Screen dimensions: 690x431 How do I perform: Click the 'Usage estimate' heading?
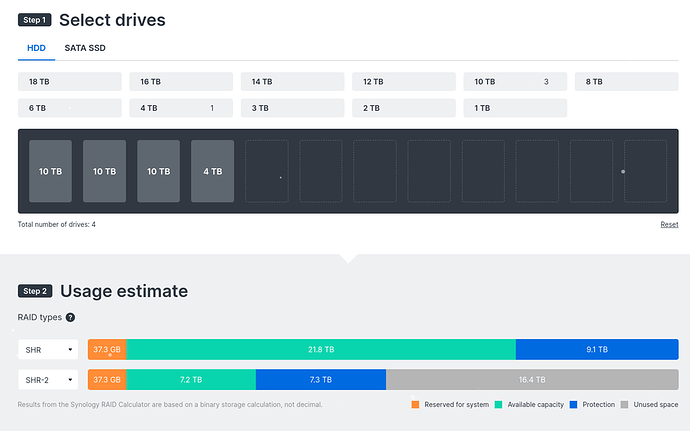coord(124,291)
